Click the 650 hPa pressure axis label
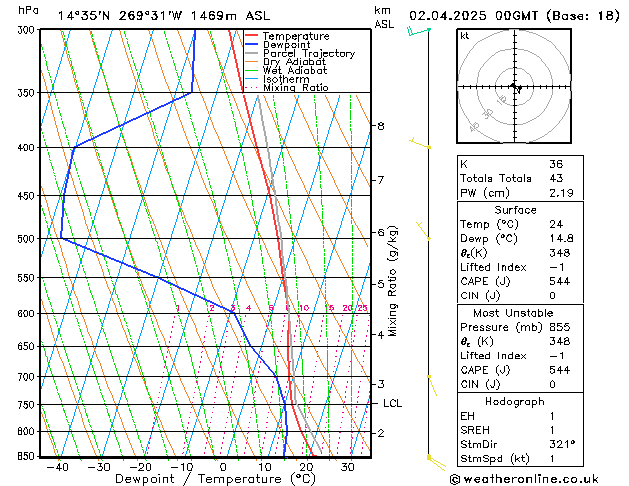629x486 pixels. click(x=28, y=346)
